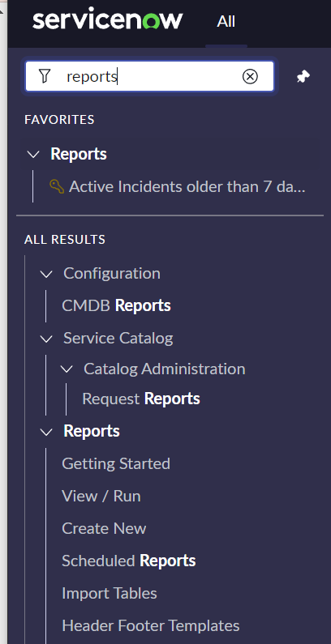Screen dimensions: 331x644
Task: Click the key icon beside Active Incidents
Action: 57,186
